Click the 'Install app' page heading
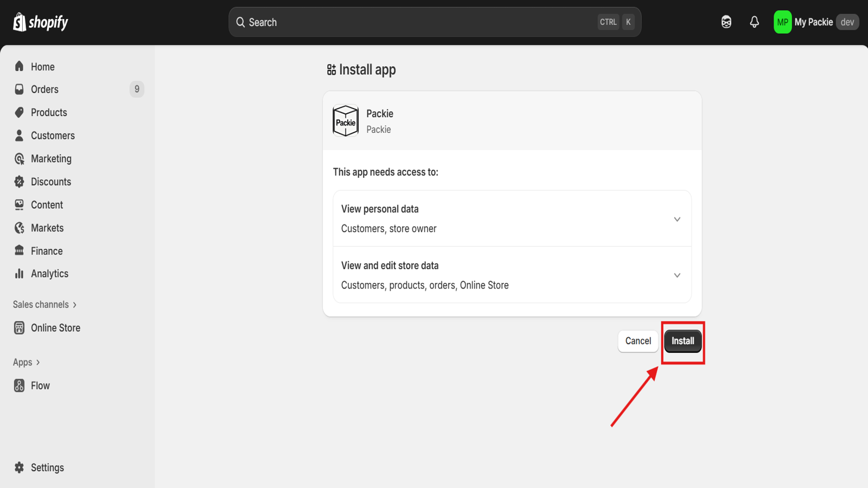868x488 pixels. (367, 69)
